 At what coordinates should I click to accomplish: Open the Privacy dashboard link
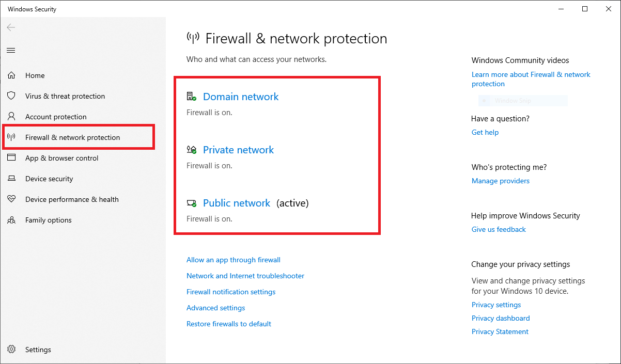point(501,318)
